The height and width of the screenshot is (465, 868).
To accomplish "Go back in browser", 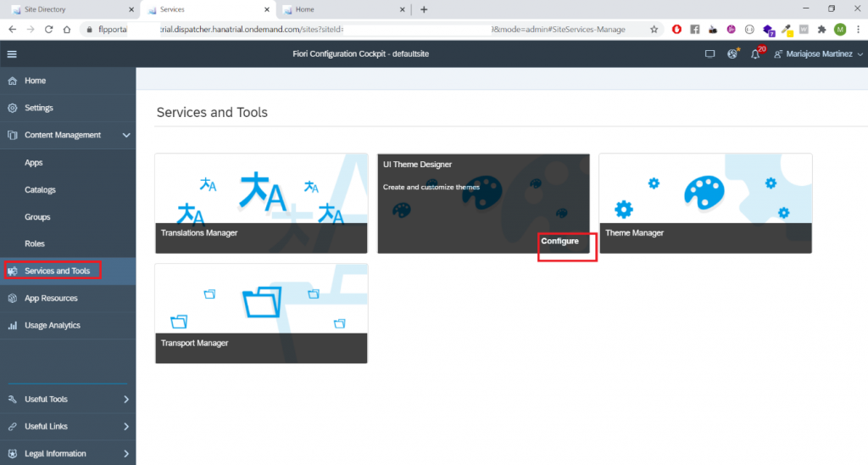I will pos(12,30).
